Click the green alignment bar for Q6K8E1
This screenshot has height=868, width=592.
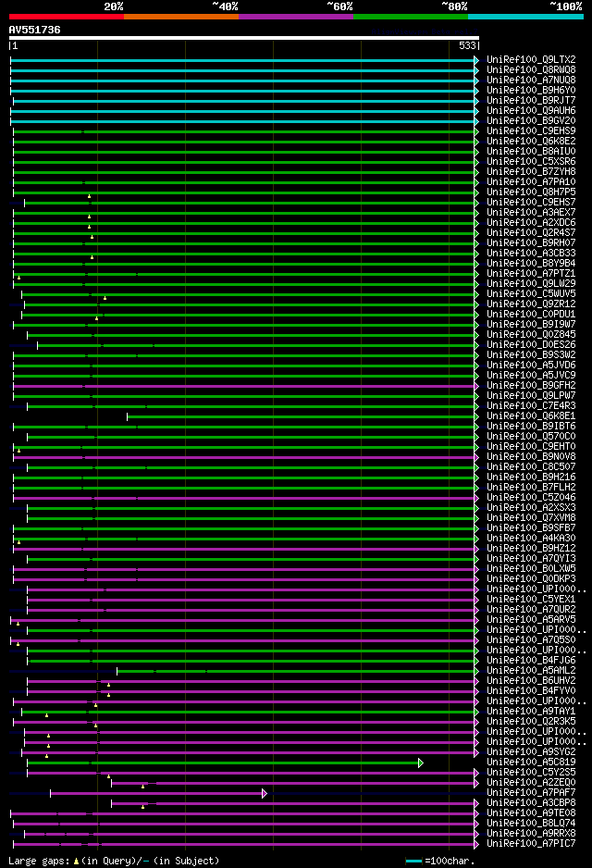(302, 416)
